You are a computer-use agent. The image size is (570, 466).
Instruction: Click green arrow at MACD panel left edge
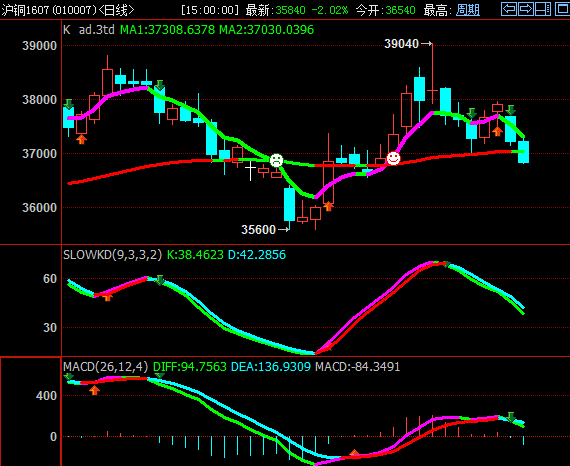68,377
